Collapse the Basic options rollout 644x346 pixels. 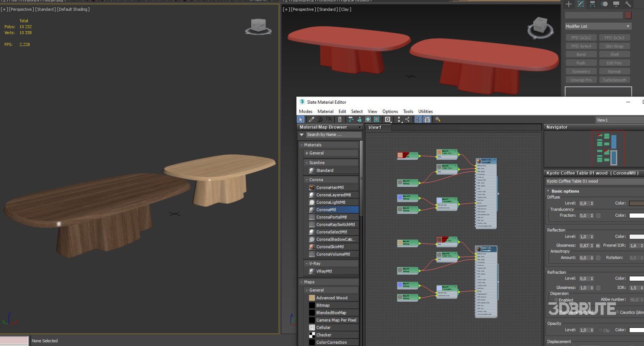click(565, 191)
